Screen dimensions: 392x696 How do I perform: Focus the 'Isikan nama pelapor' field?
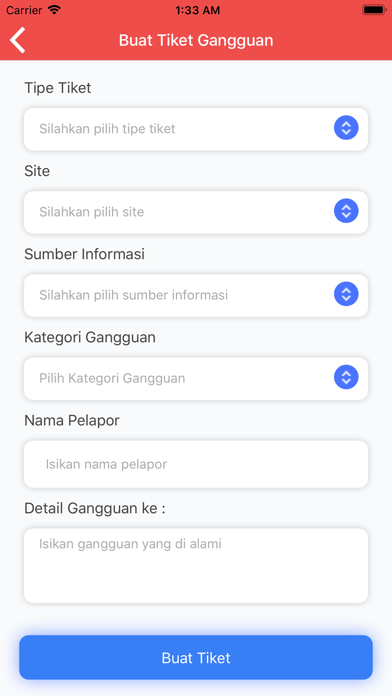(x=196, y=464)
